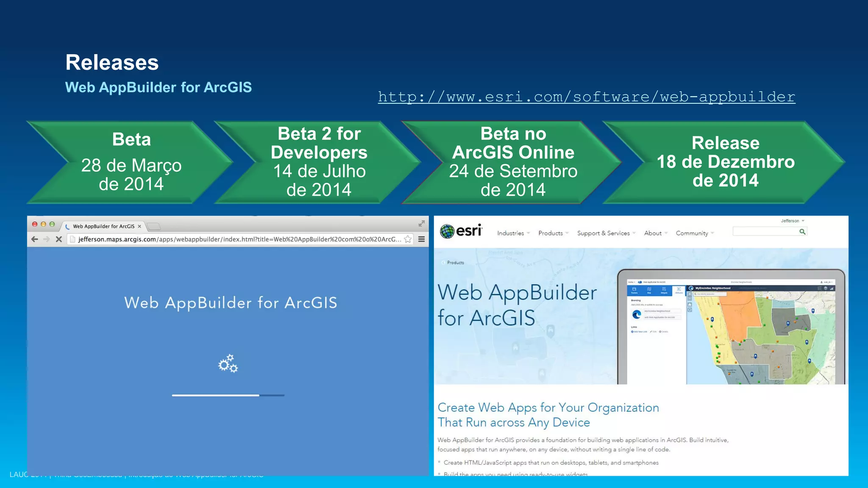Viewport: 868px width, 488px height.
Task: Click the esri globe logo
Action: [461, 231]
